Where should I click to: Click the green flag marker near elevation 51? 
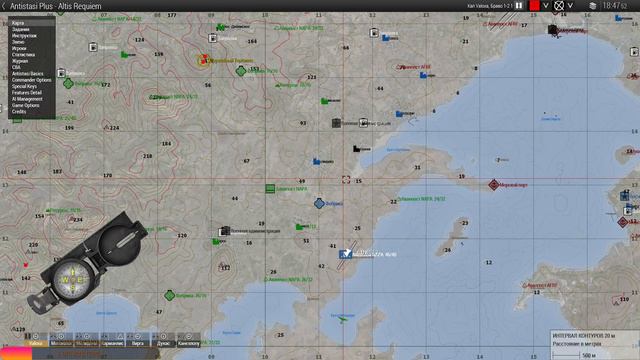tap(300, 227)
